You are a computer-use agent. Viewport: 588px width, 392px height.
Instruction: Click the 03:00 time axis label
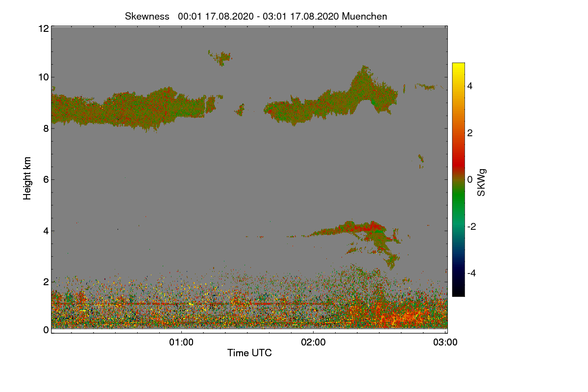(445, 343)
